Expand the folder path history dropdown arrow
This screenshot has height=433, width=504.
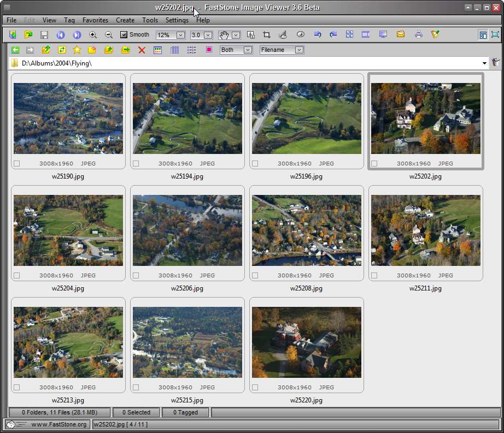tap(484, 63)
